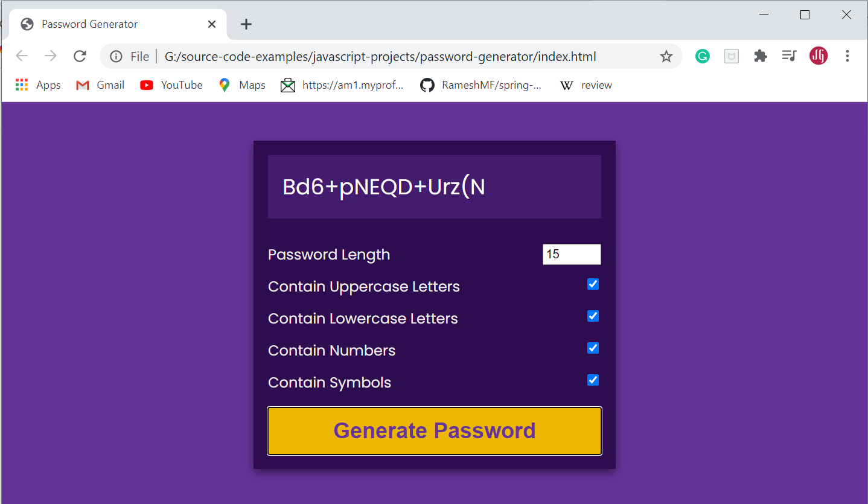Open a new browser tab
The width and height of the screenshot is (868, 504).
coord(246,24)
